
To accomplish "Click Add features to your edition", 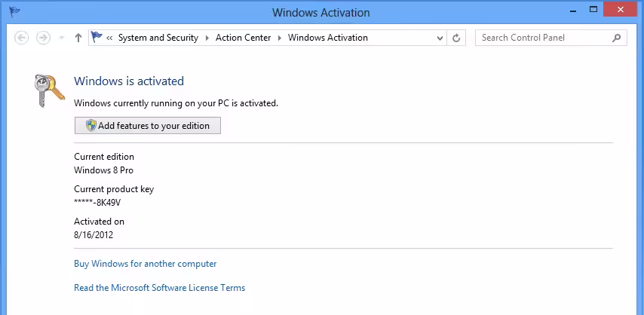I will click(x=148, y=125).
